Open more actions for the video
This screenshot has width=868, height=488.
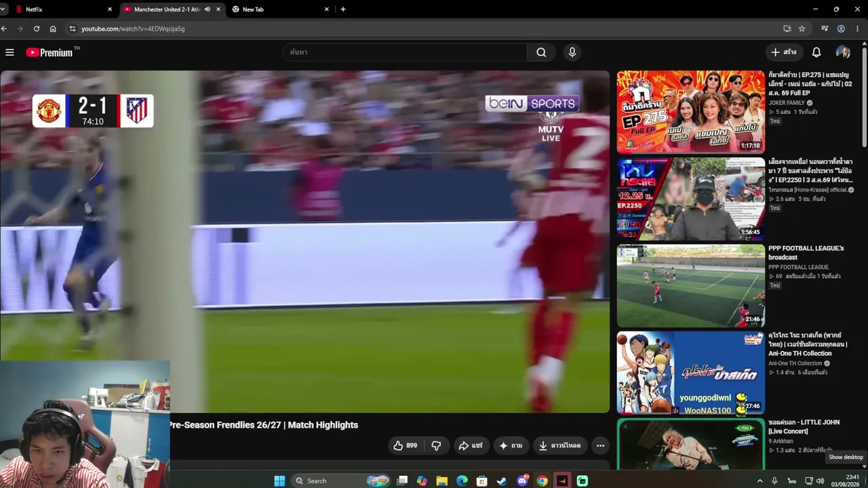600,445
